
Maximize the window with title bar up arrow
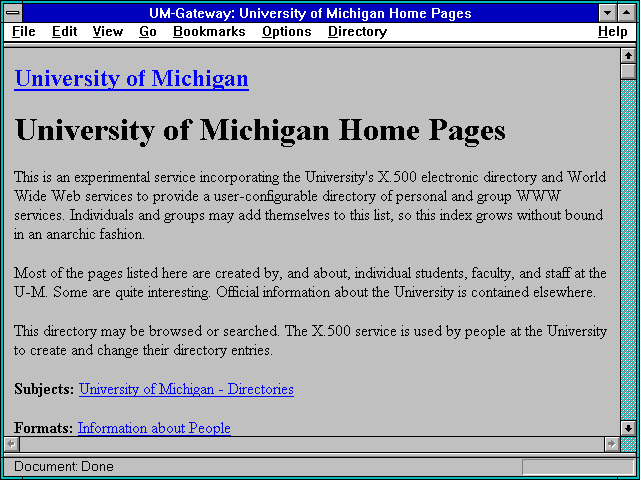click(x=627, y=13)
